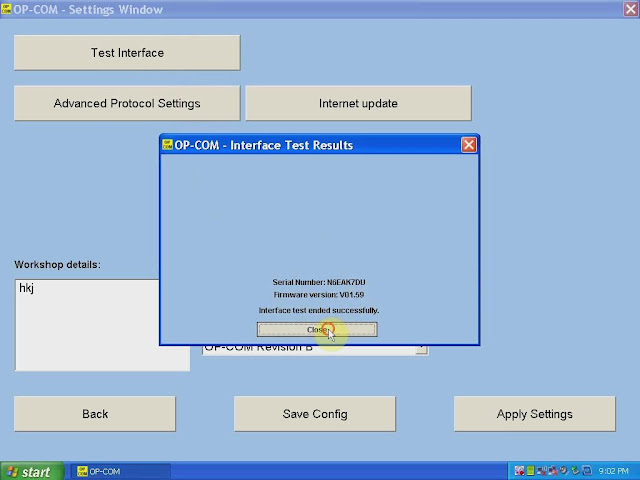Close the OP-COM Settings Window with the top-right X
The width and height of the screenshot is (640, 480).
click(x=631, y=9)
